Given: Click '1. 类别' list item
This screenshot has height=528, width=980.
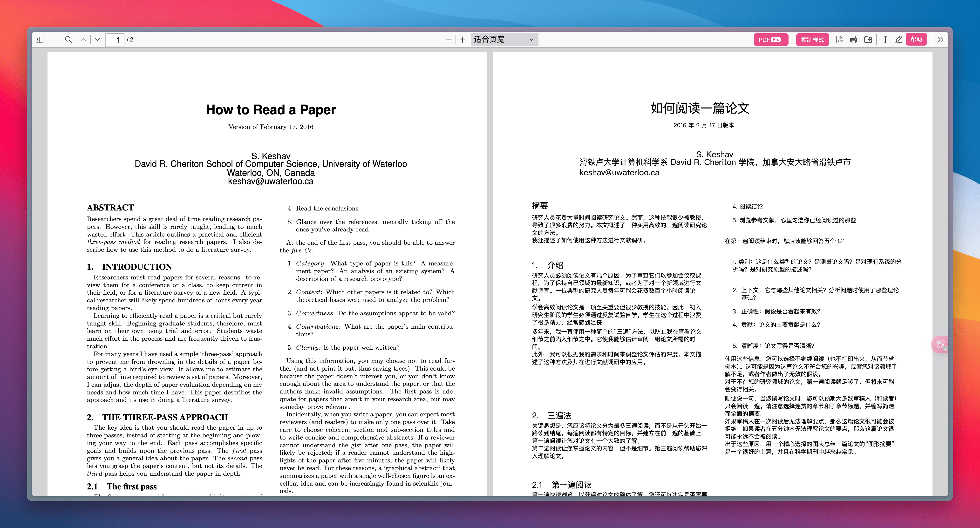Looking at the screenshot, I should pos(817,265).
